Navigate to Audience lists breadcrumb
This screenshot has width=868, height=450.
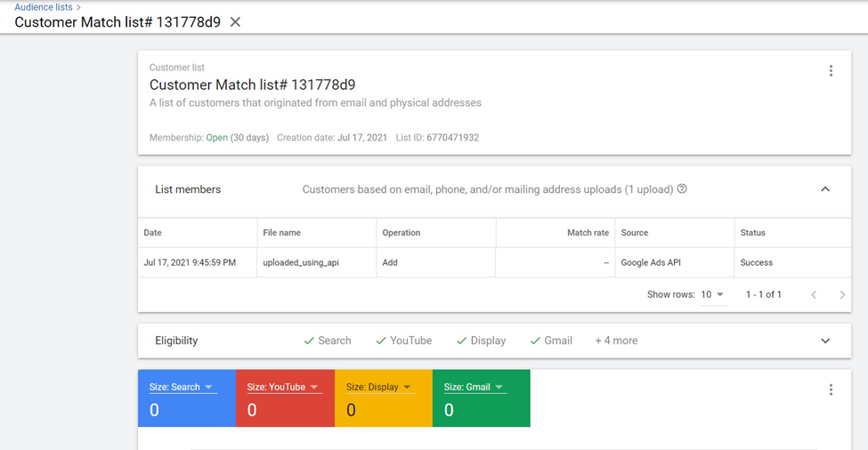(44, 7)
